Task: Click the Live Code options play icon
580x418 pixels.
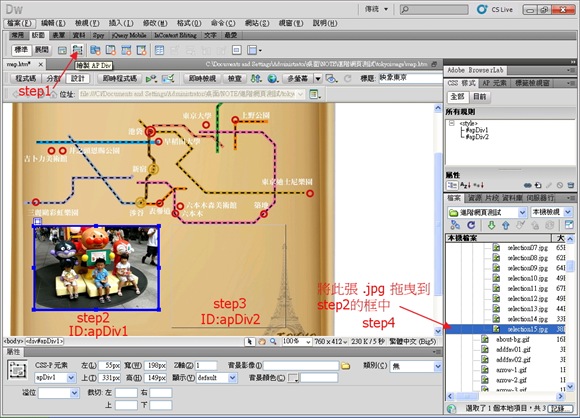Action: (x=151, y=78)
